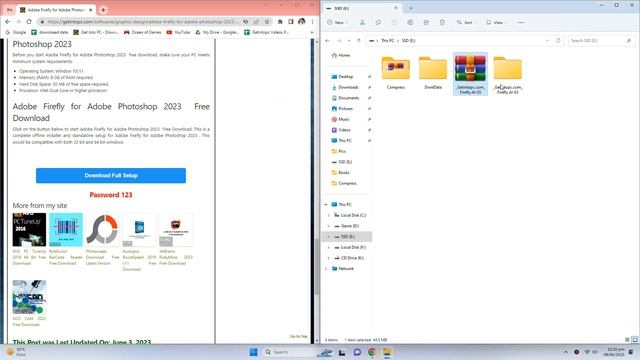Click Chrome back arrow
Viewport: 640px width, 360px height.
tap(8, 22)
